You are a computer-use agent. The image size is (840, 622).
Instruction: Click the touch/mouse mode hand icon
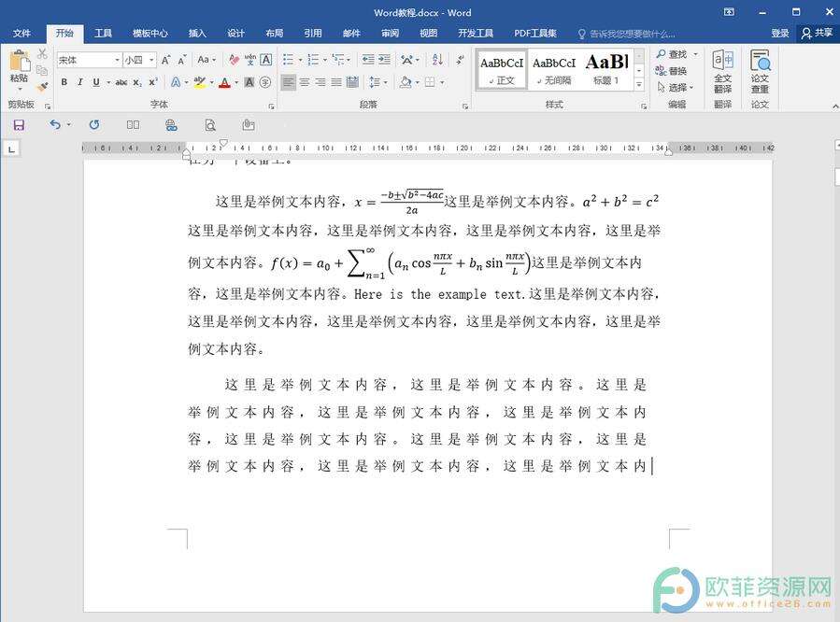248,125
